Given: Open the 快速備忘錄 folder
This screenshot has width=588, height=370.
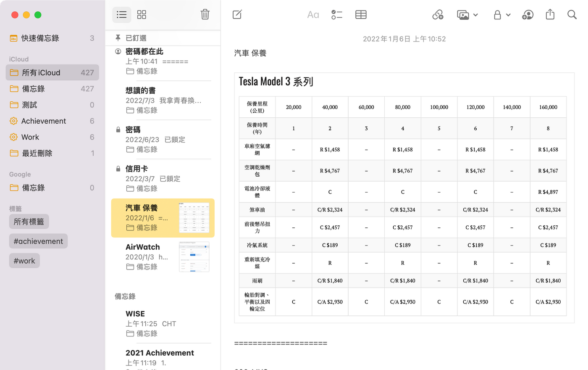Looking at the screenshot, I should point(52,38).
